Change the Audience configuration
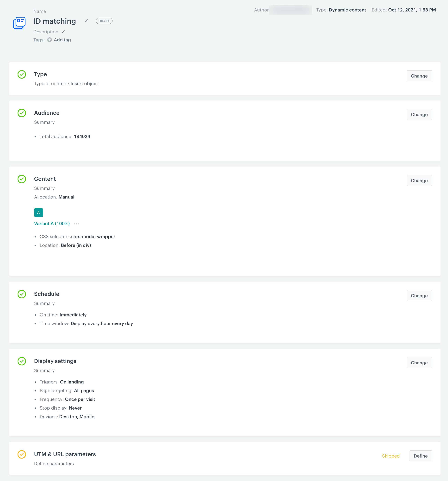The image size is (448, 481). (419, 114)
